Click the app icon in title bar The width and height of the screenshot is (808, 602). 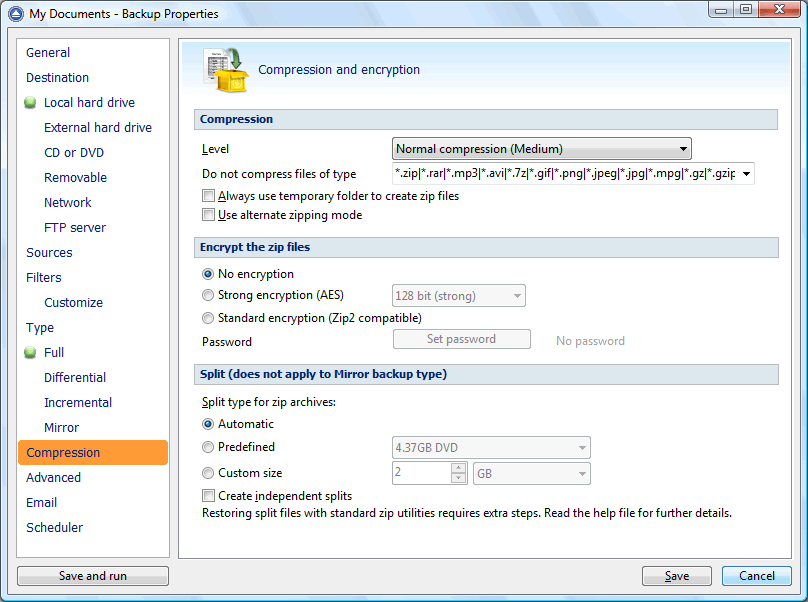(x=15, y=13)
